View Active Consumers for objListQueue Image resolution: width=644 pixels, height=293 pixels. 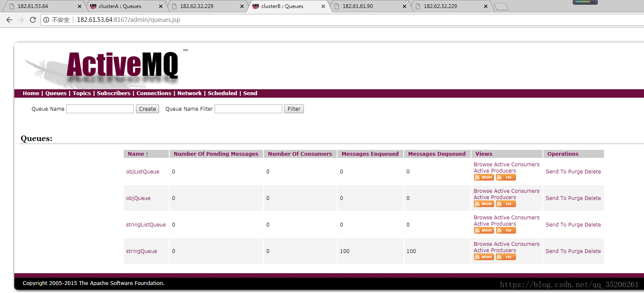click(x=517, y=165)
